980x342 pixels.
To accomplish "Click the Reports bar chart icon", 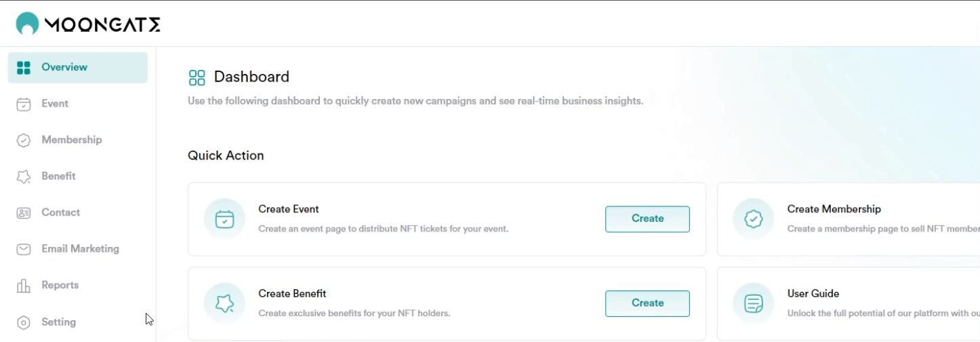I will pyautogui.click(x=24, y=286).
